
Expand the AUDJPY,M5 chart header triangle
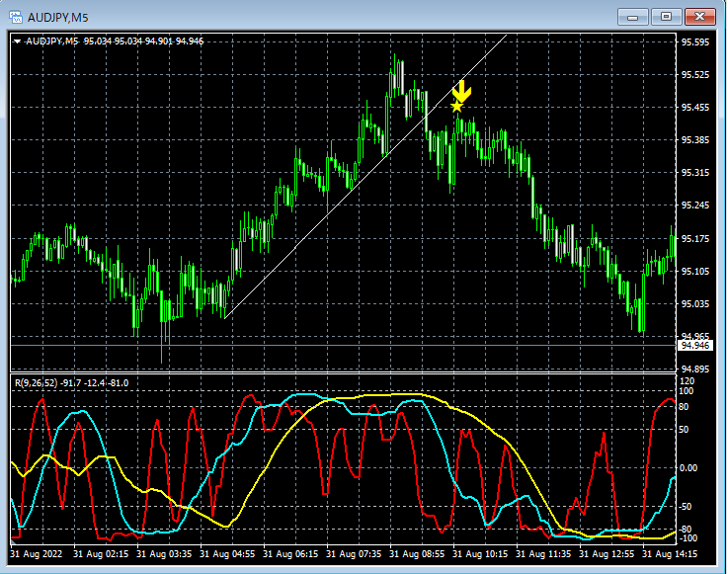click(x=17, y=41)
